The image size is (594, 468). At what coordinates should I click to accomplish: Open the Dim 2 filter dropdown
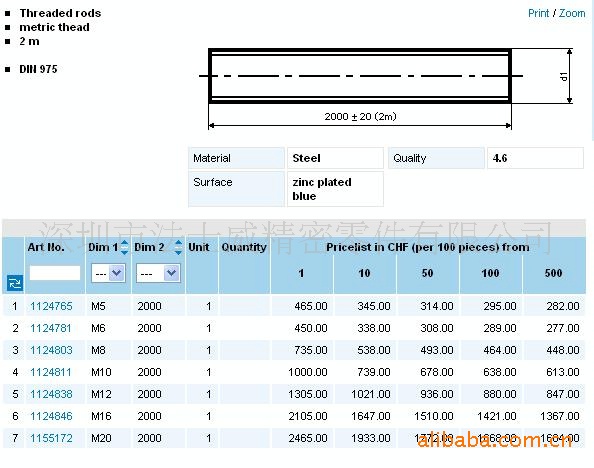(x=158, y=273)
